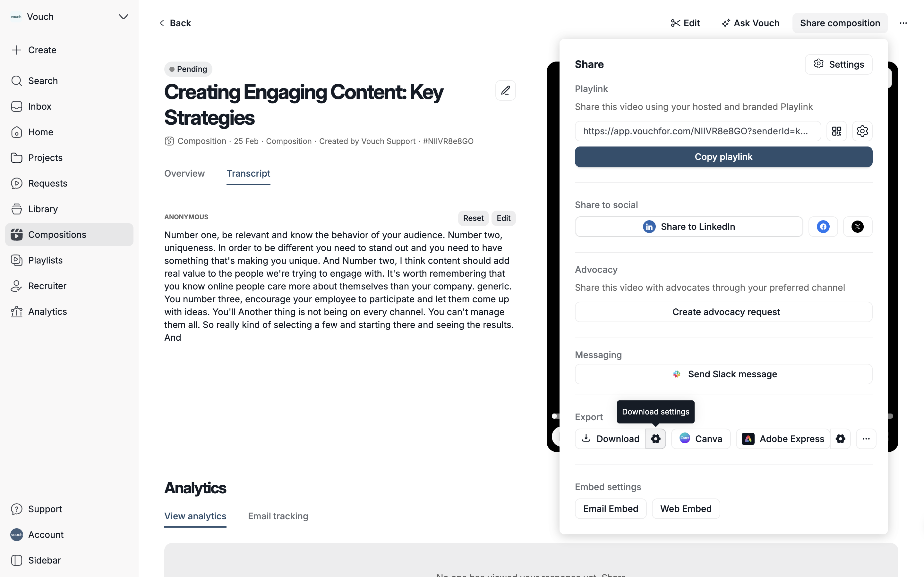Share to Facebook via its icon
Viewport: 924px width, 577px height.
(823, 227)
